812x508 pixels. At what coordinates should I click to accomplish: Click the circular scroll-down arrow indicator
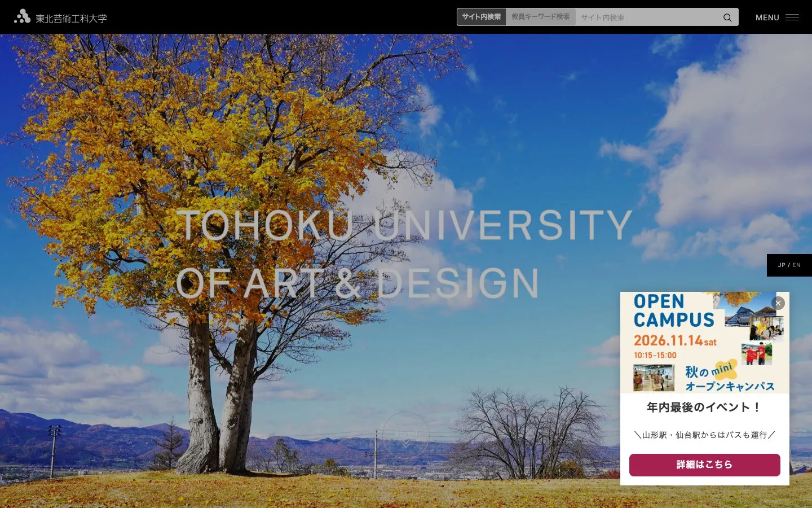406,435
